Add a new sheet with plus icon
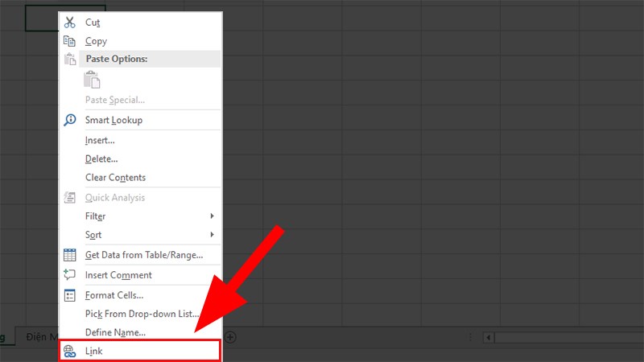The height and width of the screenshot is (362, 644). (x=230, y=337)
